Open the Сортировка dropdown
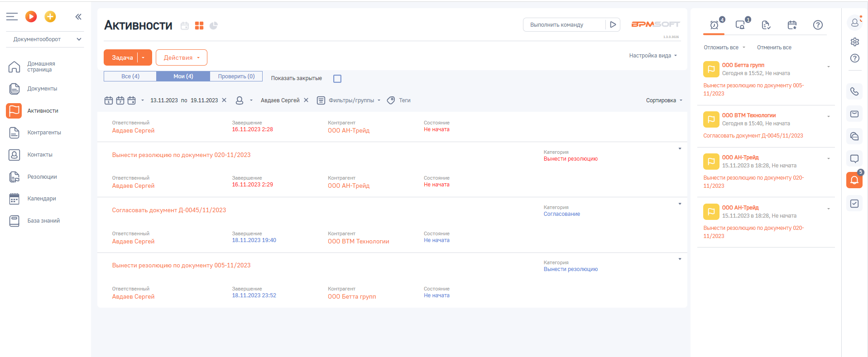This screenshot has height=357, width=868. point(664,100)
